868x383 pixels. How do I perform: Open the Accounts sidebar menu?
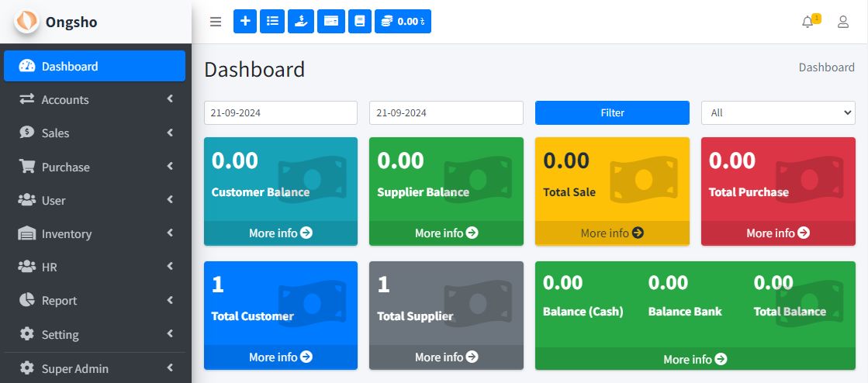pyautogui.click(x=95, y=99)
